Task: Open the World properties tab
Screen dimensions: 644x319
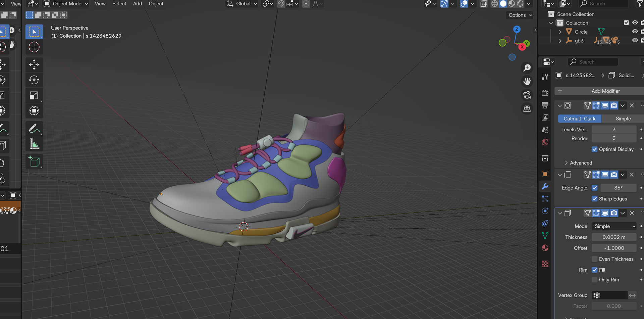Action: [x=545, y=142]
